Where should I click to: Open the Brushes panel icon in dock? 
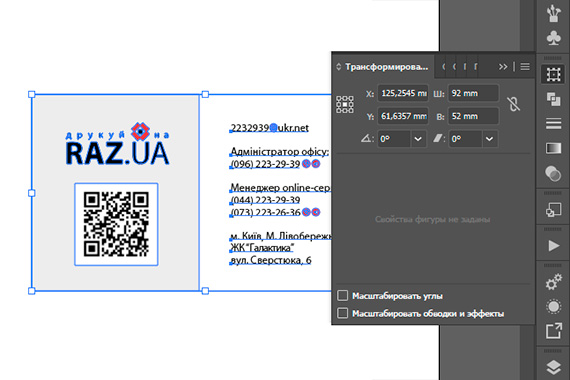click(x=553, y=13)
